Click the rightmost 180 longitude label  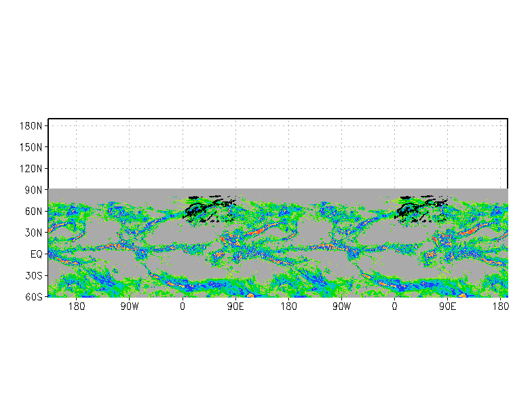[x=501, y=307]
